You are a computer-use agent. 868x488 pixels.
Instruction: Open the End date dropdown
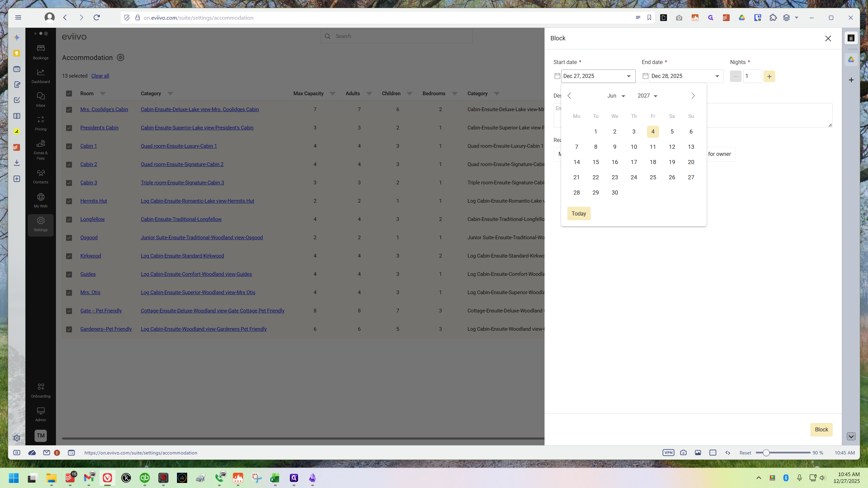coord(717,76)
